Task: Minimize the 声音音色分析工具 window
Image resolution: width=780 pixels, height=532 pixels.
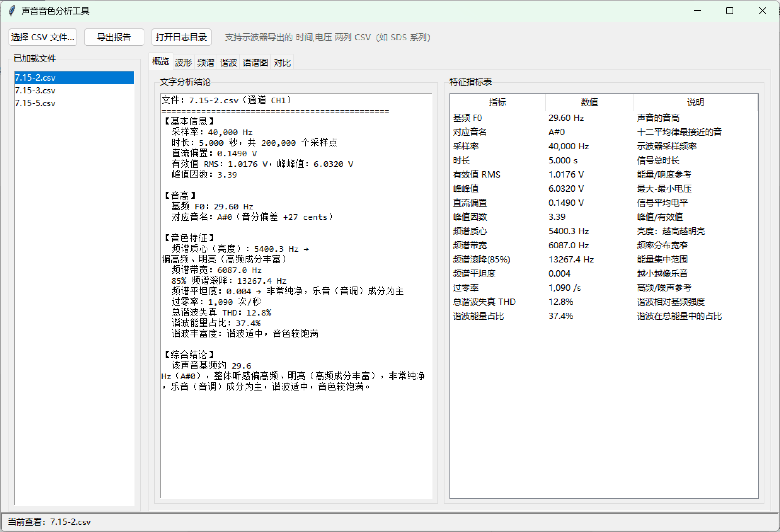Action: [698, 11]
